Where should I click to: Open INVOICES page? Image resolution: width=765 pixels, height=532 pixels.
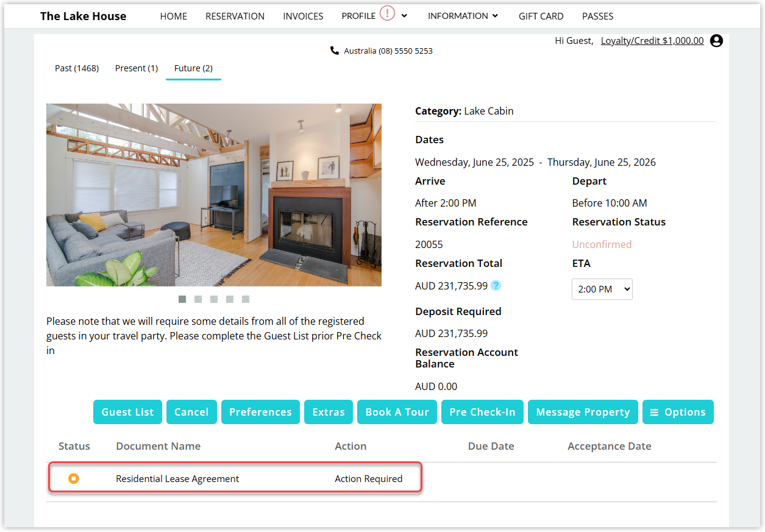[x=303, y=16]
